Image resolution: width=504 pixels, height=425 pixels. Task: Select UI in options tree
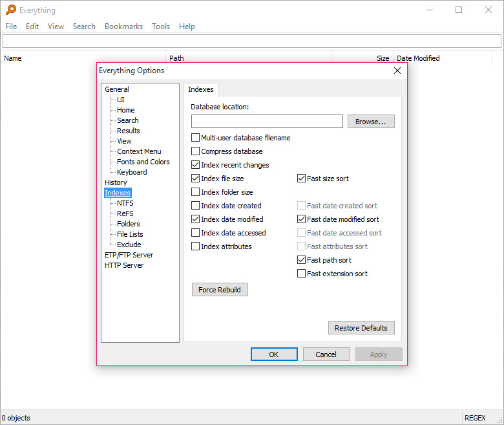[121, 100]
